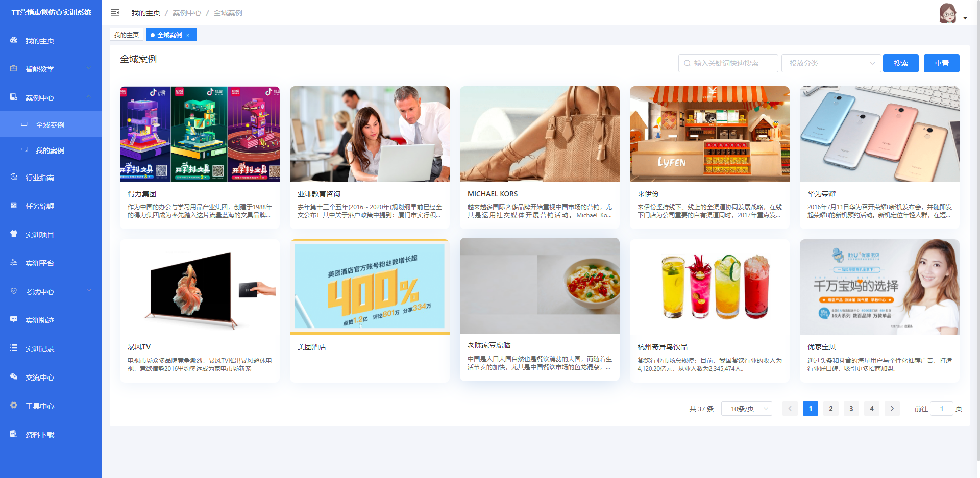Click the 得力集团 case title
The image size is (980, 478).
142,194
